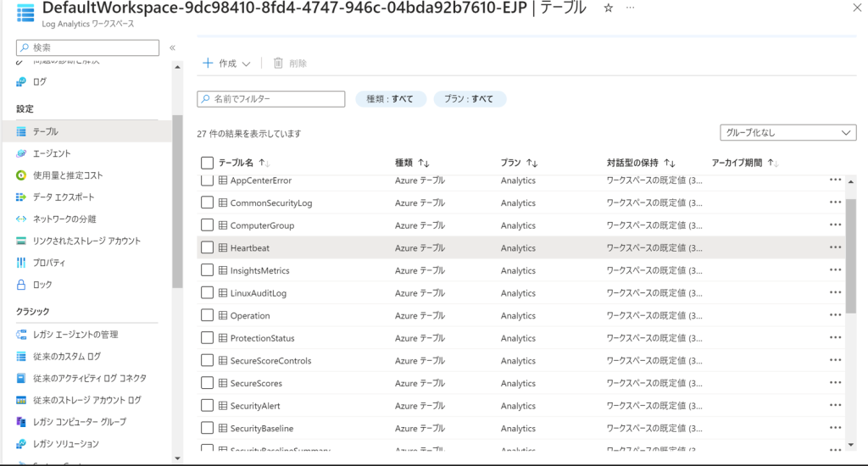The width and height of the screenshot is (868, 466).
Task: Toggle the select-all header checkbox
Action: 207,163
